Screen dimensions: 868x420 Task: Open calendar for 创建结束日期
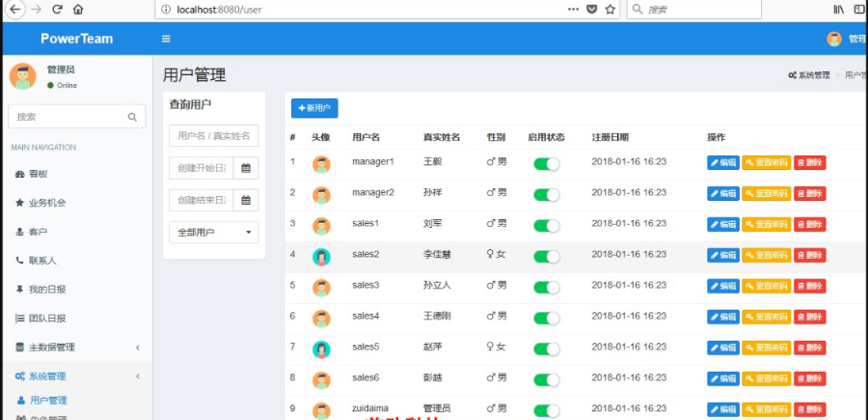pyautogui.click(x=246, y=201)
